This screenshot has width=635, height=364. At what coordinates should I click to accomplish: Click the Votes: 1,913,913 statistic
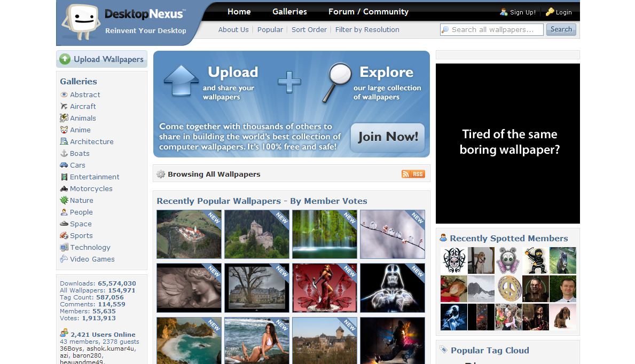point(88,318)
